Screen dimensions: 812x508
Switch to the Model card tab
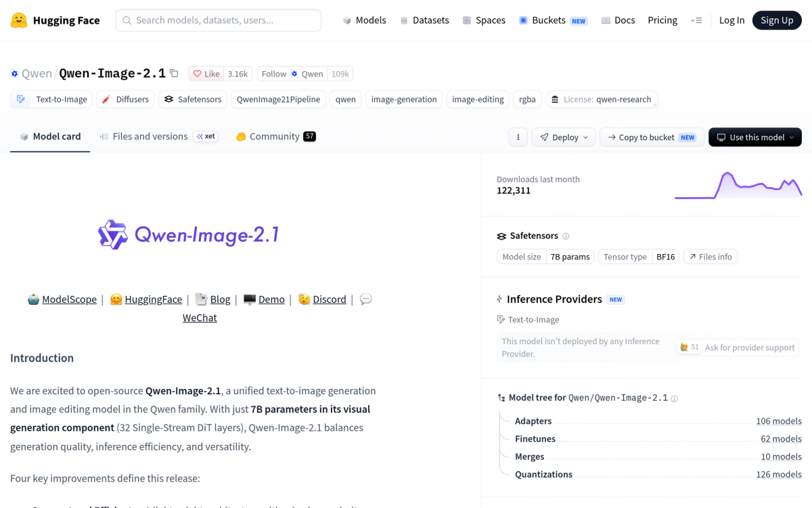click(50, 136)
